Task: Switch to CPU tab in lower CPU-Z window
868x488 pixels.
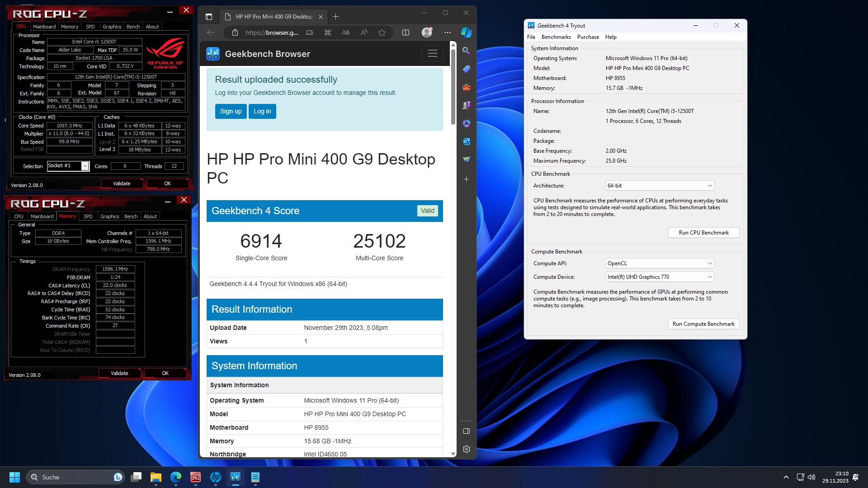Action: pyautogui.click(x=19, y=216)
